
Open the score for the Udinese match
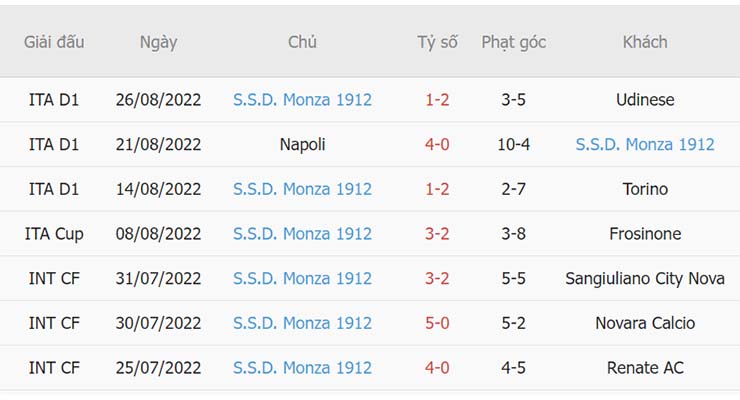437,100
